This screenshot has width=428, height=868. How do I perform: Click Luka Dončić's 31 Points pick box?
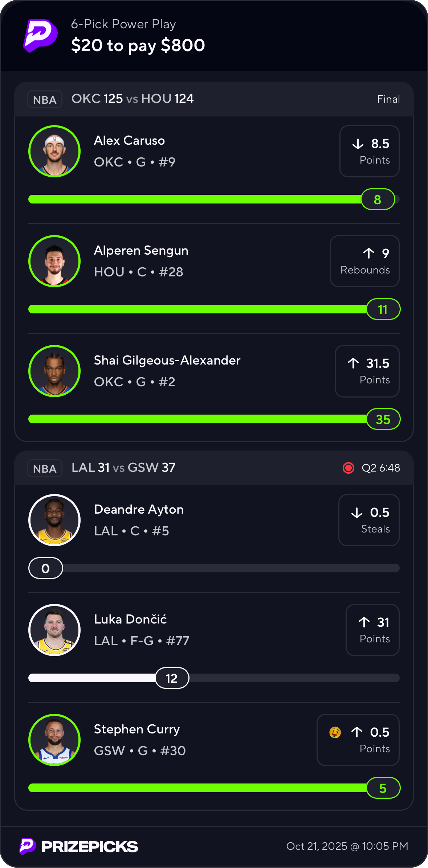(372, 630)
